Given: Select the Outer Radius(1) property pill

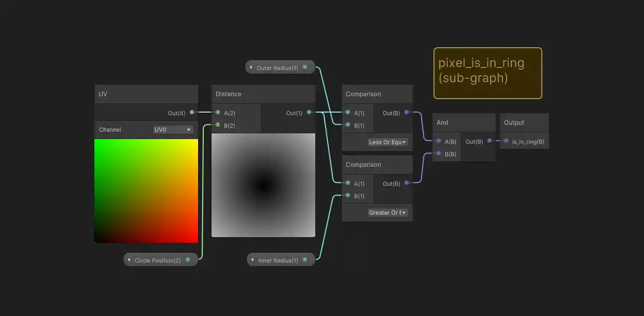Looking at the screenshot, I should coord(281,67).
